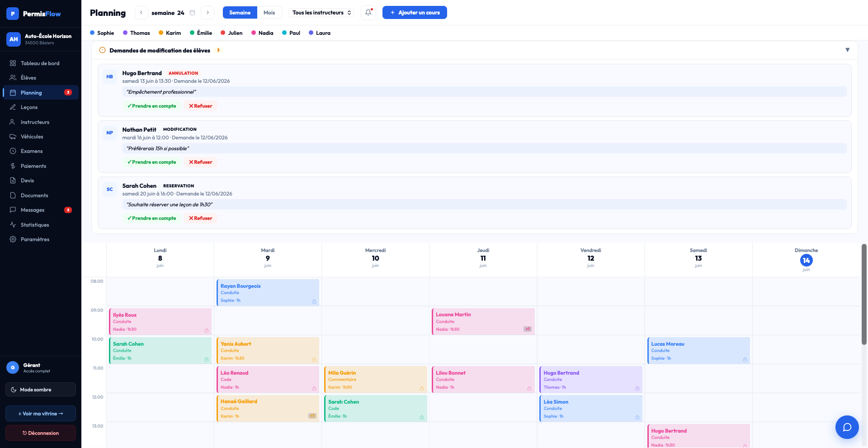Click the PermisFlow logo icon
This screenshot has height=448, width=868.
13,14
